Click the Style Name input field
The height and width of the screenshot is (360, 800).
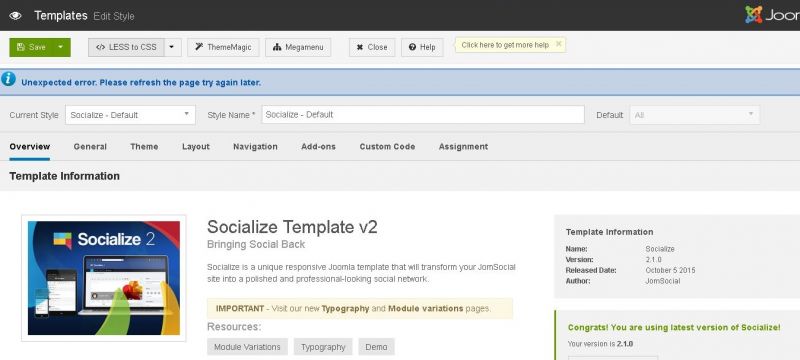point(423,115)
